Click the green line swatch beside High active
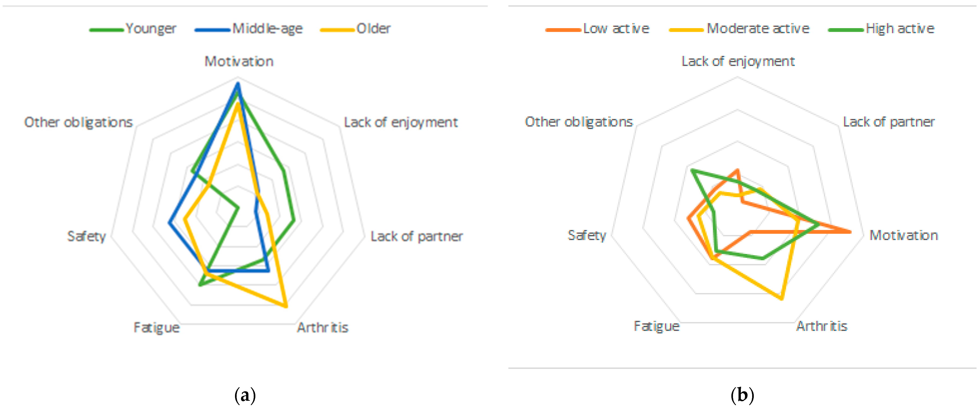Screen dimensions: 980x410 point(846,30)
